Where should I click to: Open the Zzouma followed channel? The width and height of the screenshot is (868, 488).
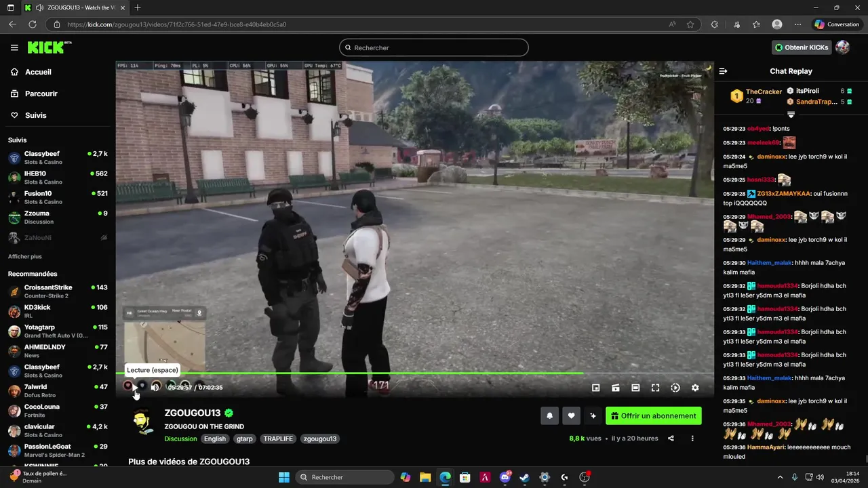click(58, 218)
